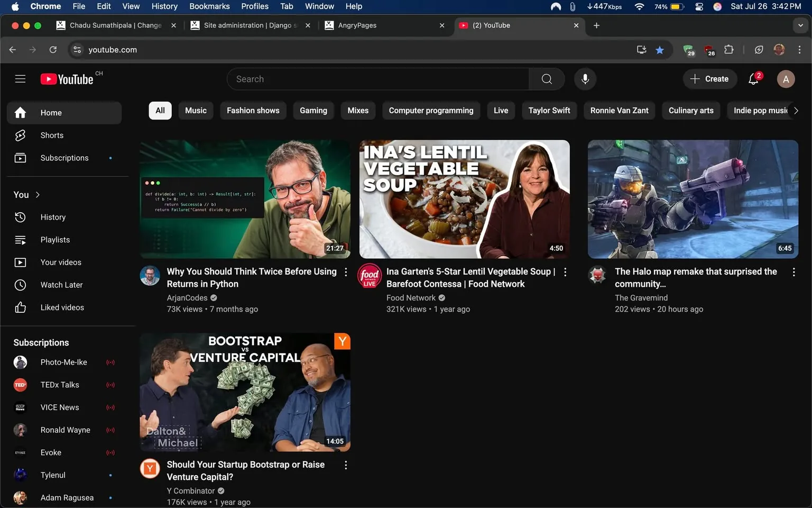
Task: Open the options menu on the Halo video
Action: 793,272
